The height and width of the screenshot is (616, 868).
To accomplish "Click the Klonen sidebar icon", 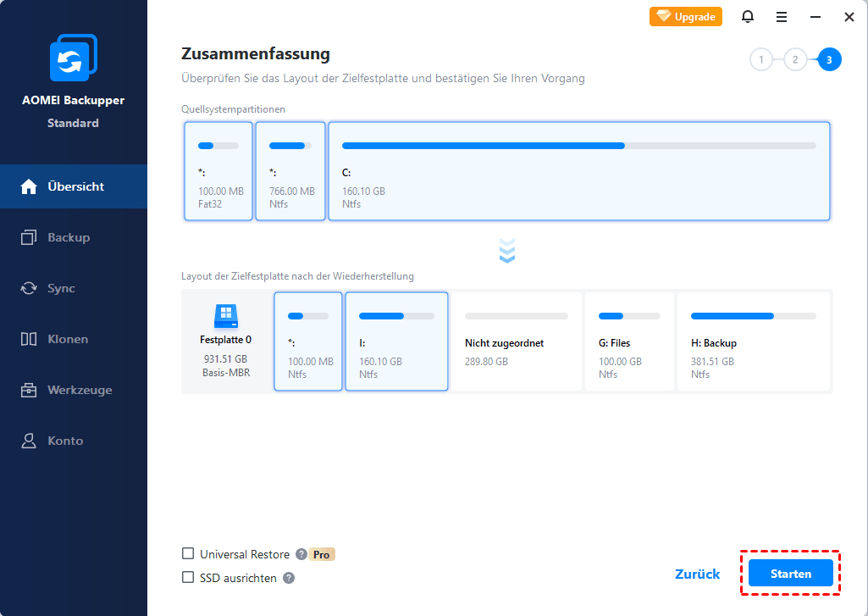I will click(29, 339).
